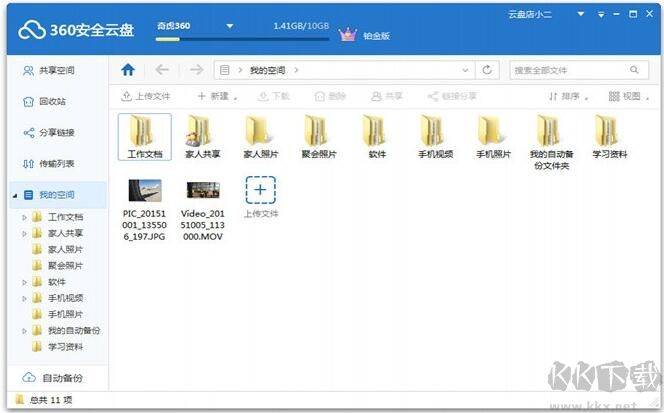Open the 家人共享 shared folder icon
Image resolution: width=664 pixels, height=413 pixels.
198,130
